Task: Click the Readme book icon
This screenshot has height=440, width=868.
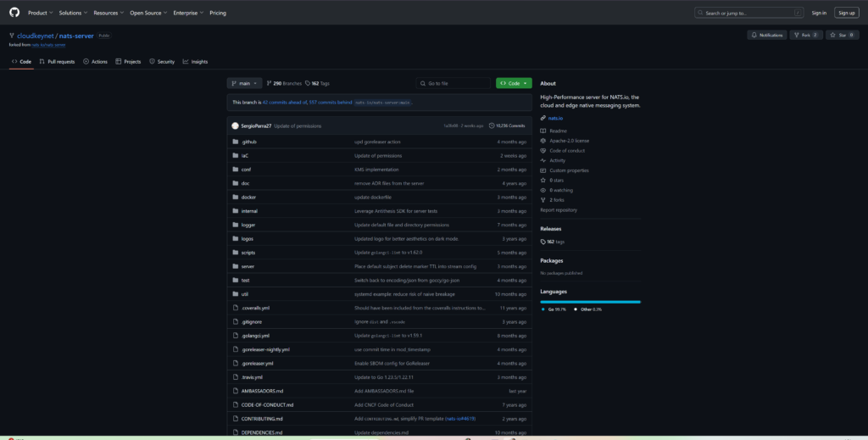Action: pos(543,131)
